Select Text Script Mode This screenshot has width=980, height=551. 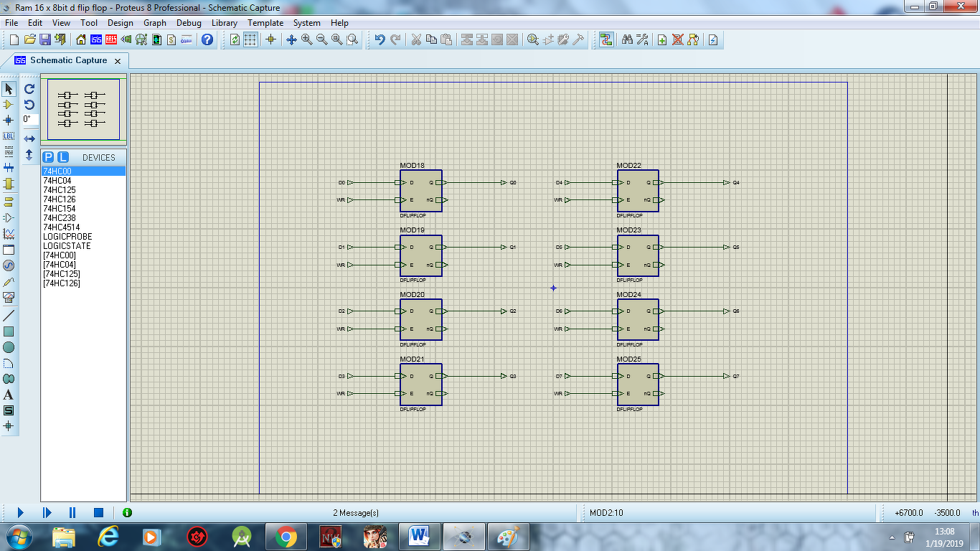click(9, 151)
